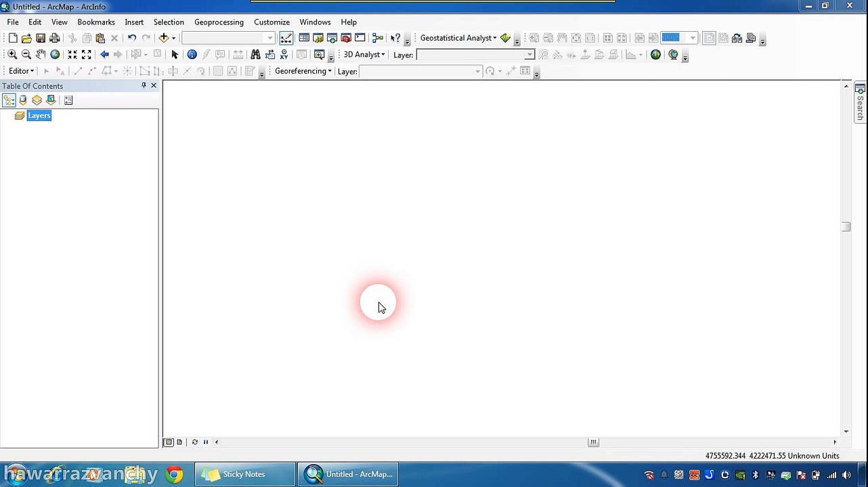This screenshot has height=487, width=868.
Task: Expand the Georeferencing dropdown
Action: point(303,71)
